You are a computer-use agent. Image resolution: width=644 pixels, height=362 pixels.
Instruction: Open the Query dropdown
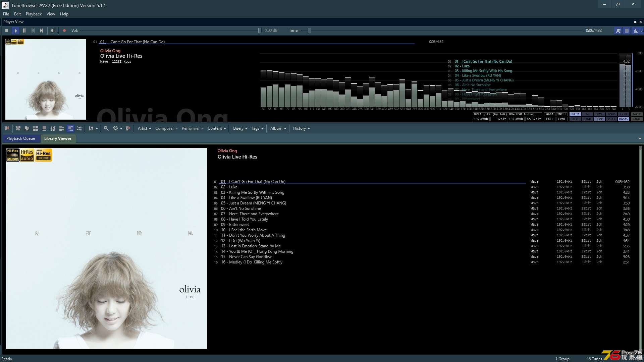click(x=240, y=128)
